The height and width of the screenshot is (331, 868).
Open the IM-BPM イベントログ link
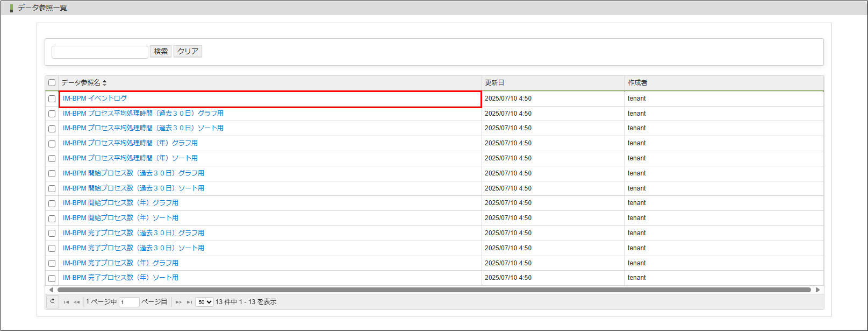tap(95, 98)
